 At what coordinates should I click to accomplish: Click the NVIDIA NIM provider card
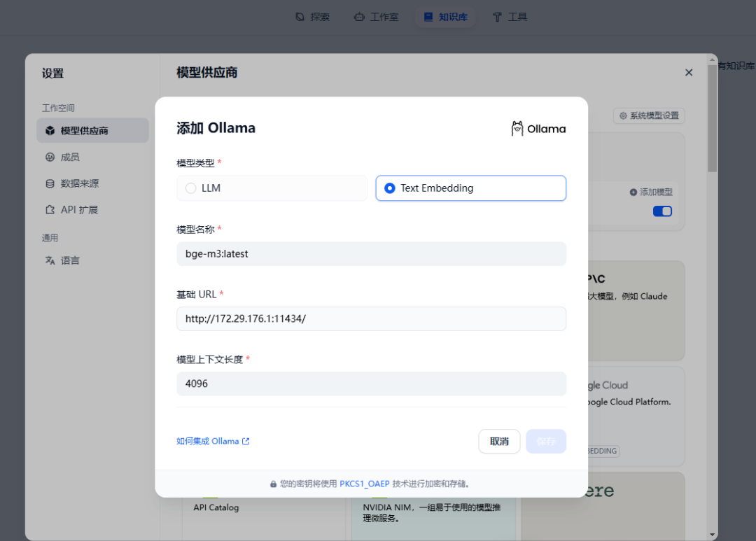433,519
